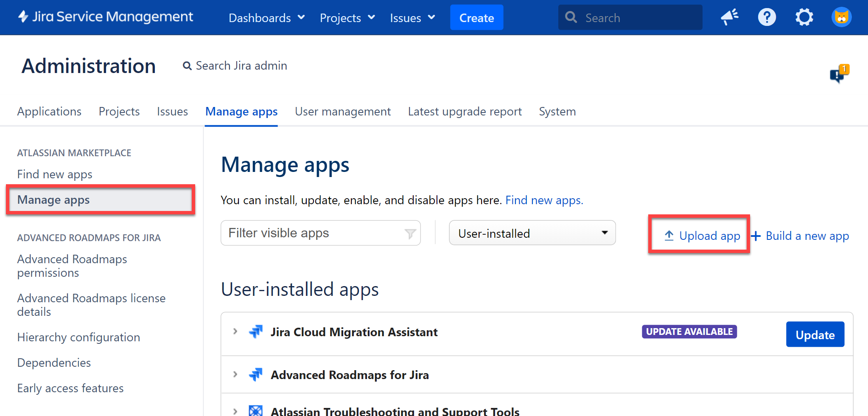Open Hierarchy configuration
This screenshot has width=868, height=416.
tap(78, 337)
